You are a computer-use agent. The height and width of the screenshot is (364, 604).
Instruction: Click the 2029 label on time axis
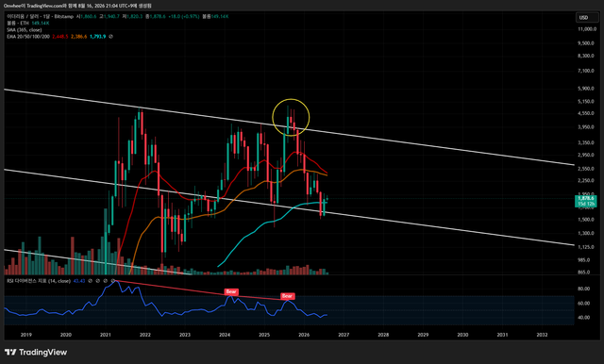coord(423,335)
